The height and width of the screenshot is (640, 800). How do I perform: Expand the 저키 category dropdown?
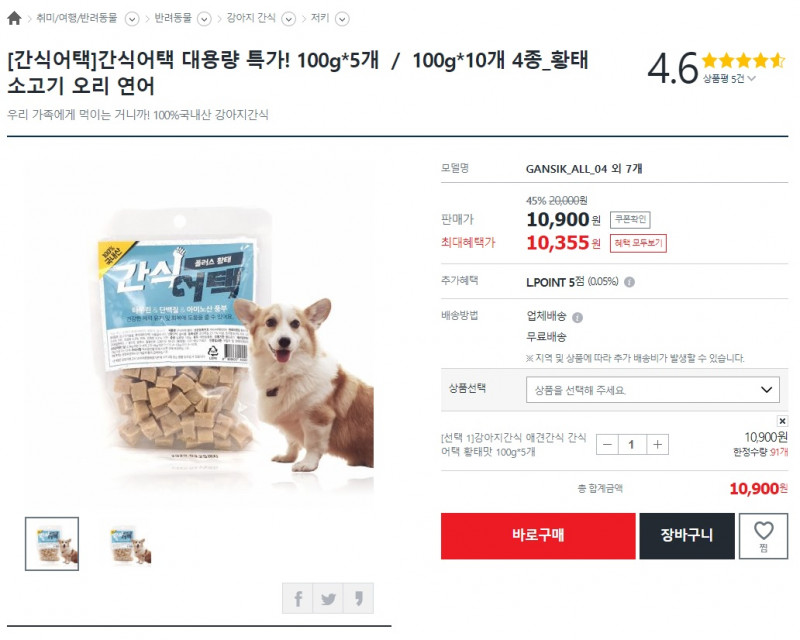click(x=342, y=19)
